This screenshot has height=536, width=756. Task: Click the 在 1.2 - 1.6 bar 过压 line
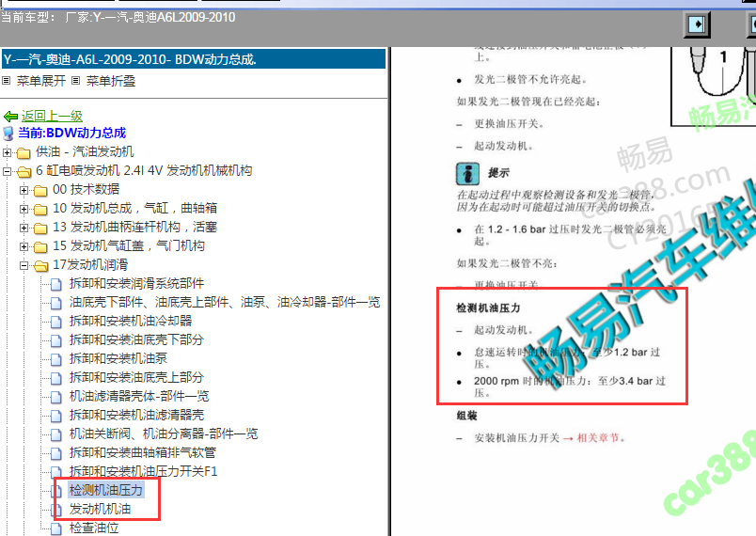pos(570,235)
